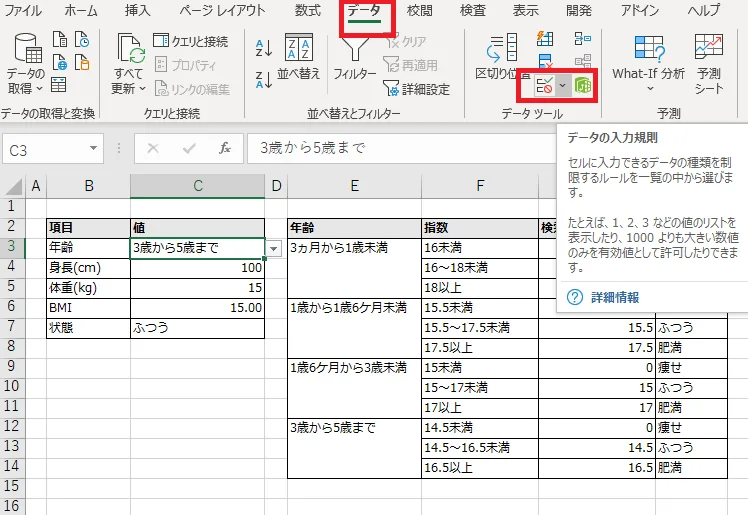This screenshot has width=748, height=515.
Task: Switch to the 数式 tab
Action: (x=308, y=10)
